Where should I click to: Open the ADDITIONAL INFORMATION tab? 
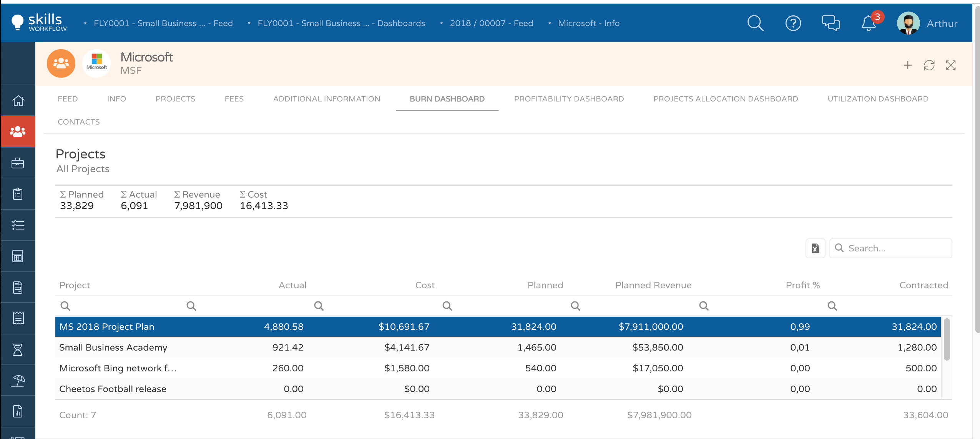point(327,99)
